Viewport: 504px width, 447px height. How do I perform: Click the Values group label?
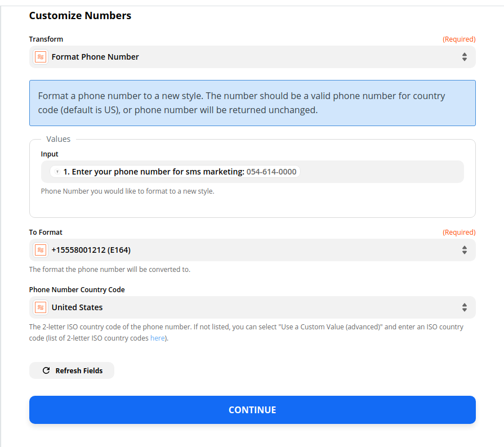[x=58, y=139]
